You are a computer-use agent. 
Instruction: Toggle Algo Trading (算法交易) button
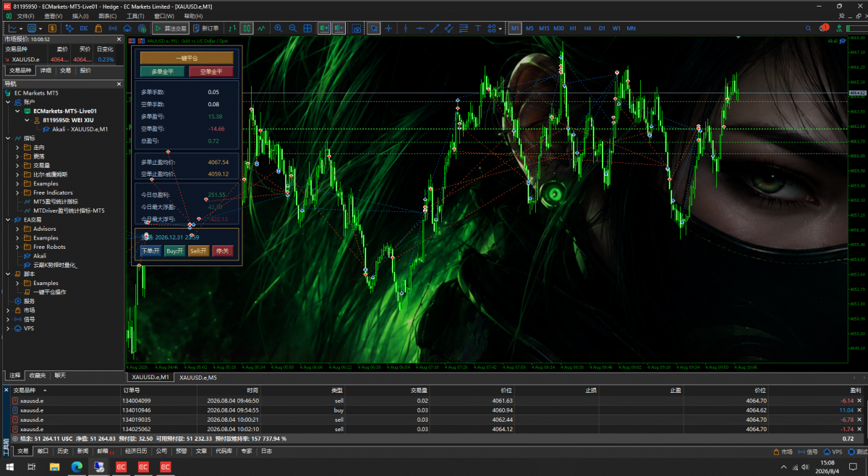171,28
